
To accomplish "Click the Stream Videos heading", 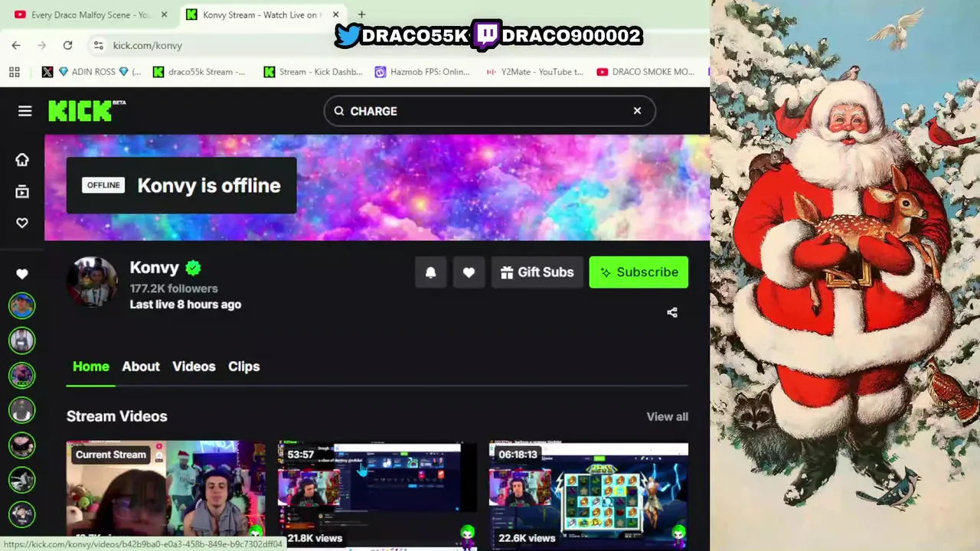I will tap(116, 416).
